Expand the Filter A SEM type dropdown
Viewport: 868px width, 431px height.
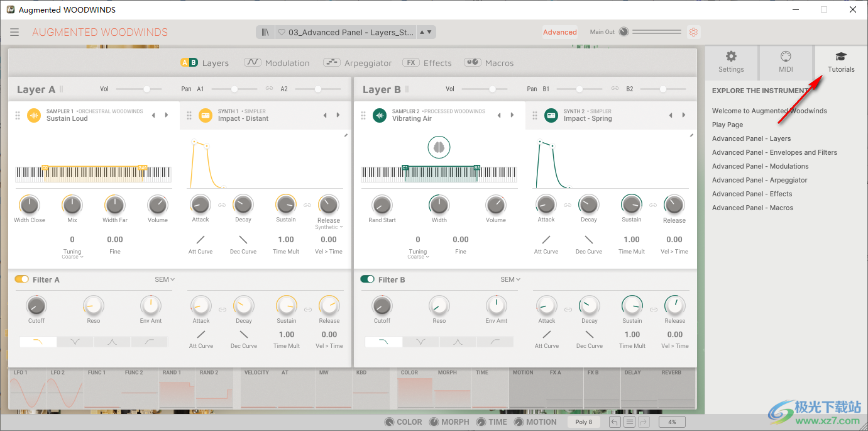pos(165,279)
